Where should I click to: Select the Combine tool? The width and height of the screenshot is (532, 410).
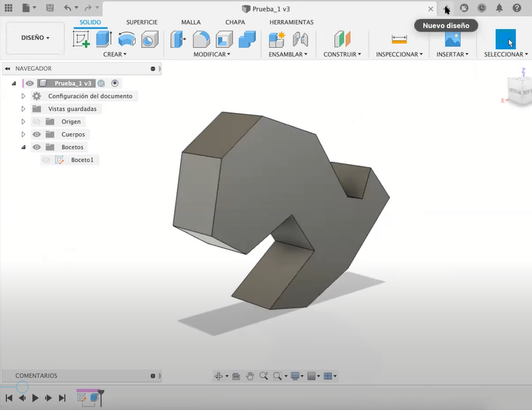pyautogui.click(x=247, y=39)
